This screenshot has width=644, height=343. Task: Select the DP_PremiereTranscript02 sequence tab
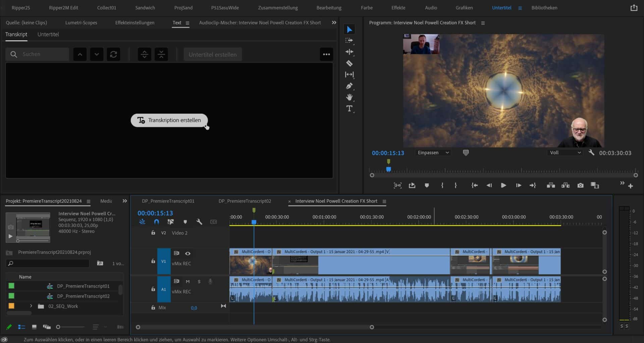click(245, 201)
